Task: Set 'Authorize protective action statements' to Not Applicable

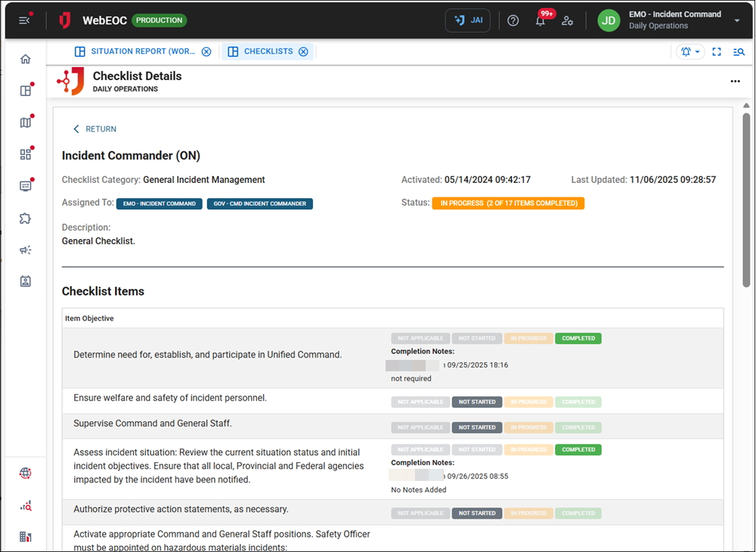Action: [420, 513]
